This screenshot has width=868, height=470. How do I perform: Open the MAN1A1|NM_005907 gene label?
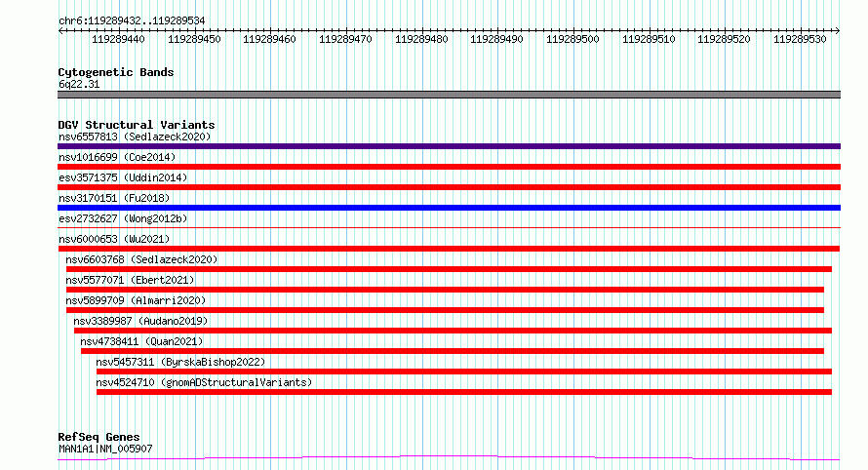105,449
